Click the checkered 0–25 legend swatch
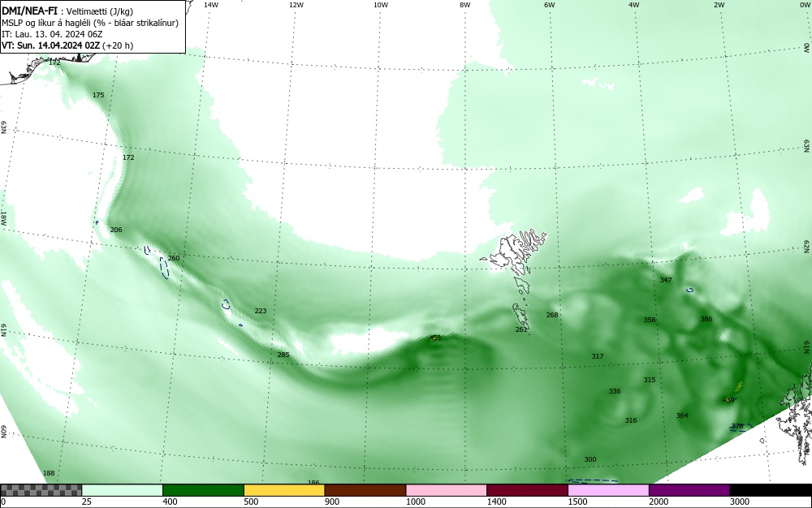The image size is (812, 508). [x=41, y=490]
